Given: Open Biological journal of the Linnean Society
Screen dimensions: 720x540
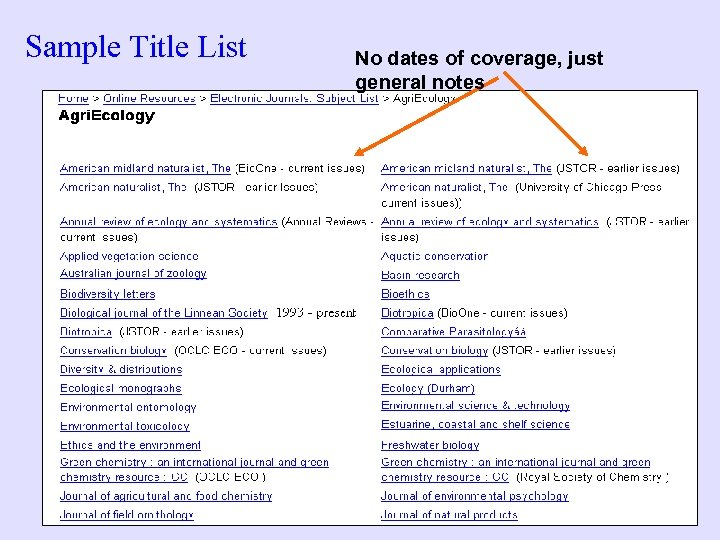Looking at the screenshot, I should (163, 313).
